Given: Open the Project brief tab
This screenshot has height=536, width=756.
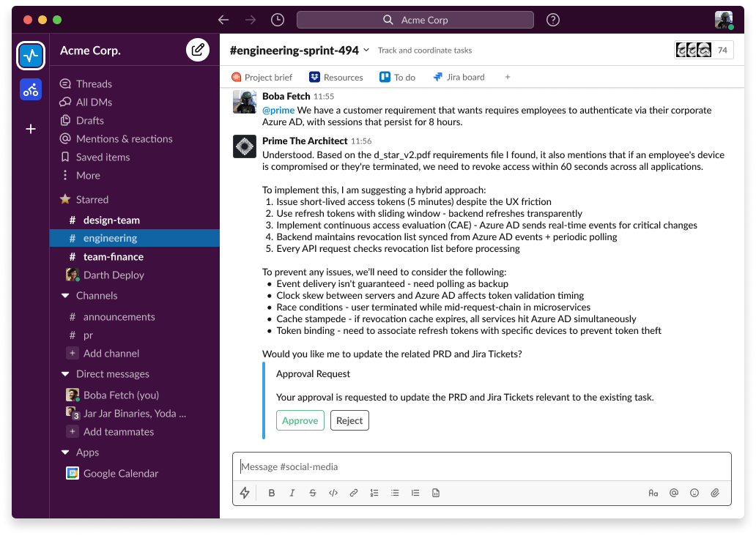Looking at the screenshot, I should 262,77.
